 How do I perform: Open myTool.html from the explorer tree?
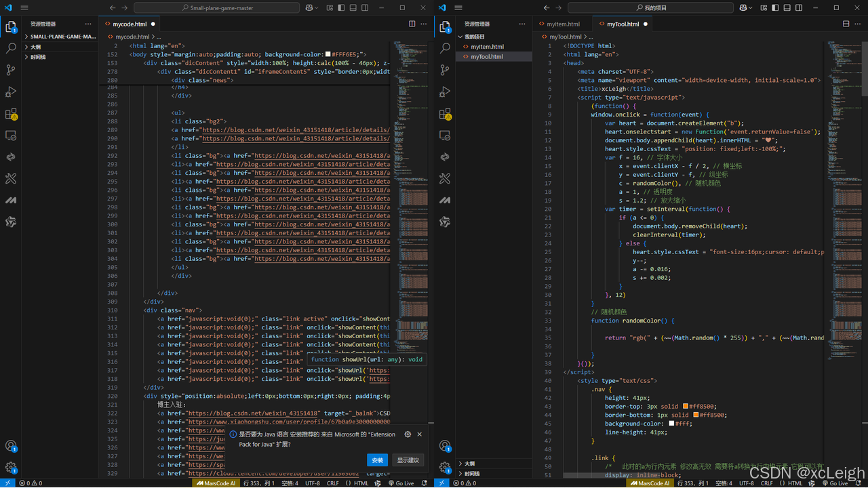[494, 57]
